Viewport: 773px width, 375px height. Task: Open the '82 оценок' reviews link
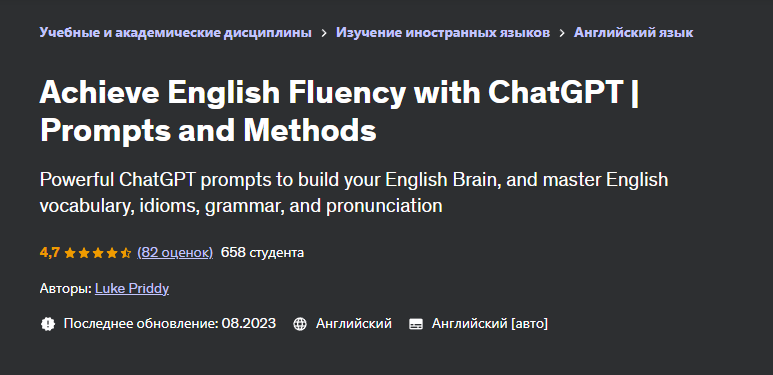175,253
